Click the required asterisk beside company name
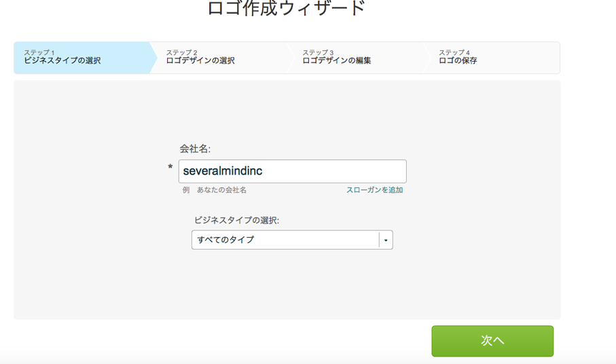The height and width of the screenshot is (364, 616). coord(170,167)
